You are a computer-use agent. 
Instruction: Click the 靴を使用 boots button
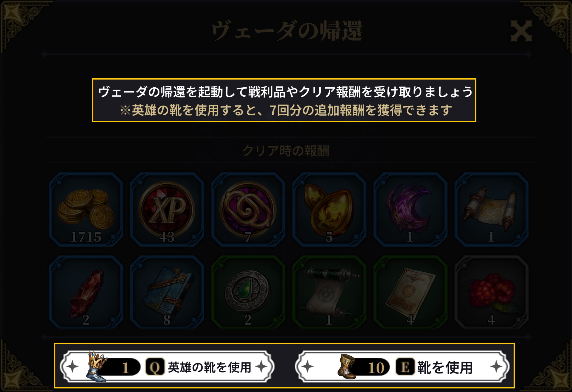point(402,367)
